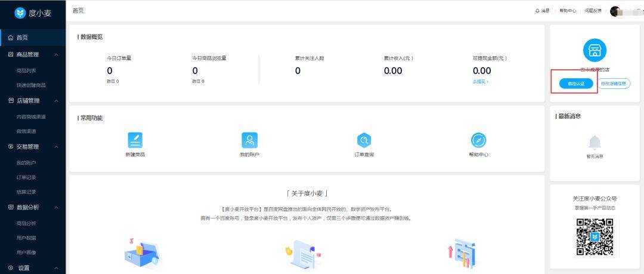Image resolution: width=644 pixels, height=274 pixels.
Task: Open 订单记录 in the sidebar
Action: (x=26, y=177)
